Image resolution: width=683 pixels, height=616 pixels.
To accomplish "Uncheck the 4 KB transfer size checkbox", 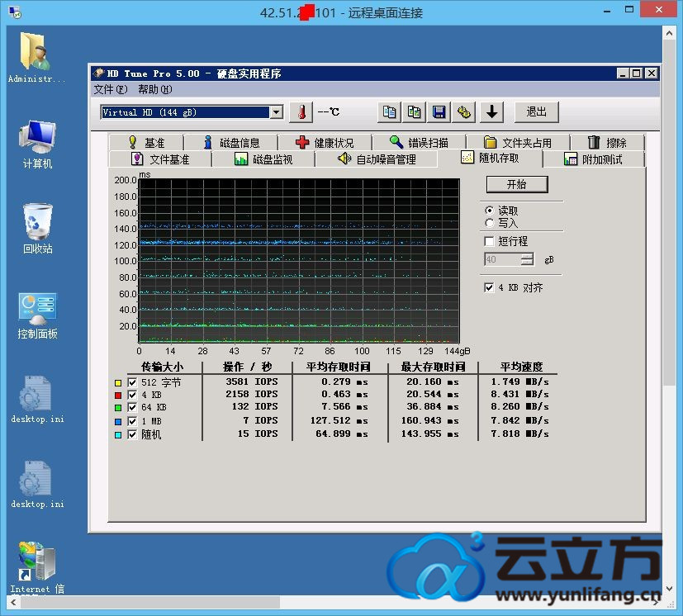I will click(132, 396).
